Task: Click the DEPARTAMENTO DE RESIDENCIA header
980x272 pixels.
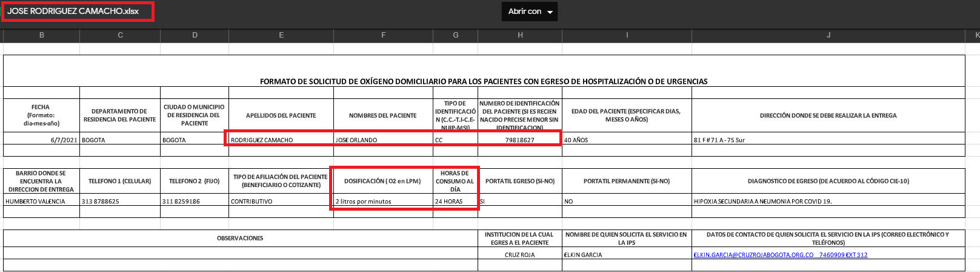Action: (x=120, y=115)
